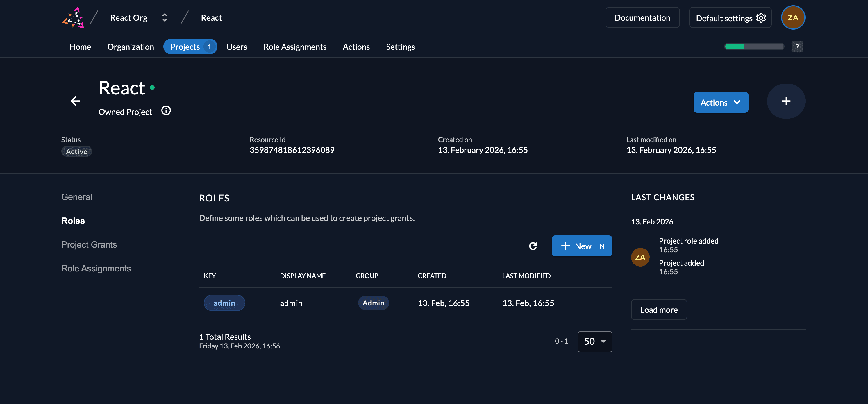Click the New role button
The height and width of the screenshot is (404, 868).
[582, 246]
